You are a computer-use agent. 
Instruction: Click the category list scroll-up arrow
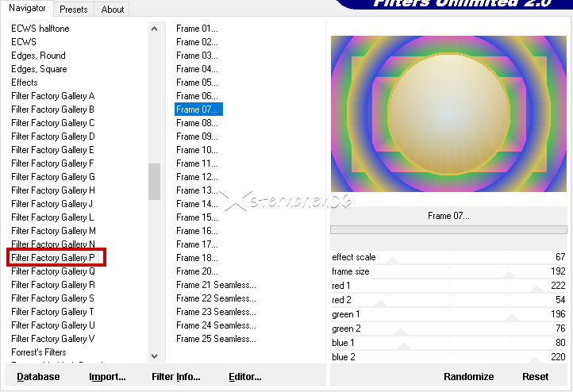pos(154,29)
